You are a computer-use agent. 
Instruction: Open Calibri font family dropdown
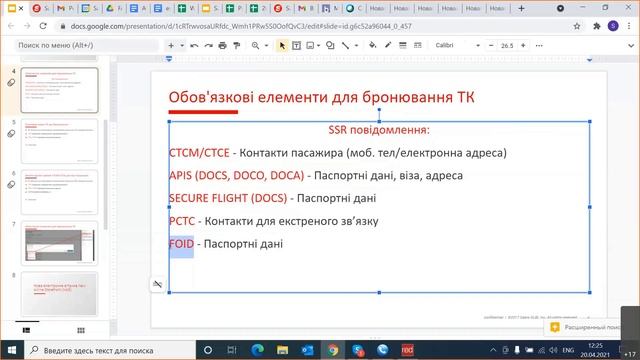[x=457, y=45]
